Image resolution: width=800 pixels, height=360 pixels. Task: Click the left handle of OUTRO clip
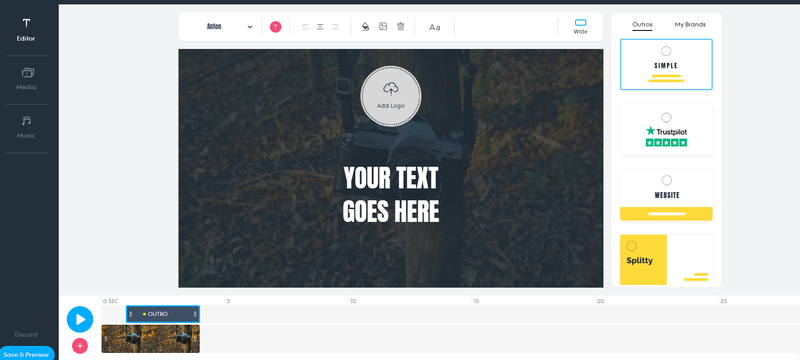coord(131,314)
